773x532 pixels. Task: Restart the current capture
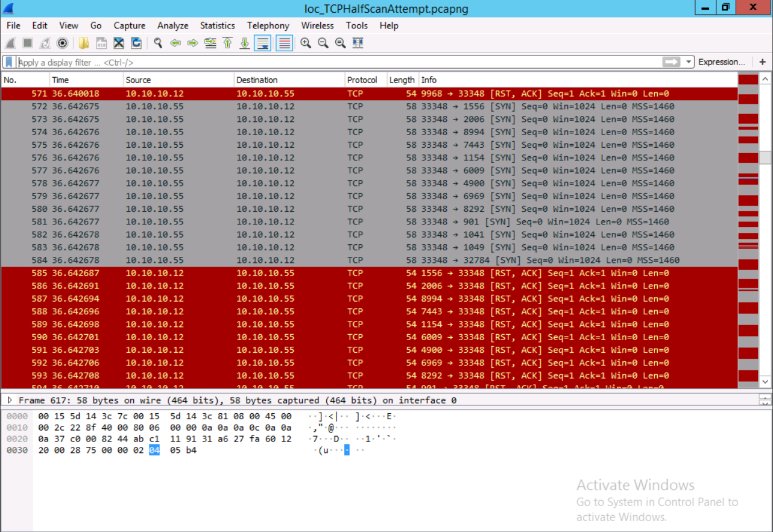(45, 43)
